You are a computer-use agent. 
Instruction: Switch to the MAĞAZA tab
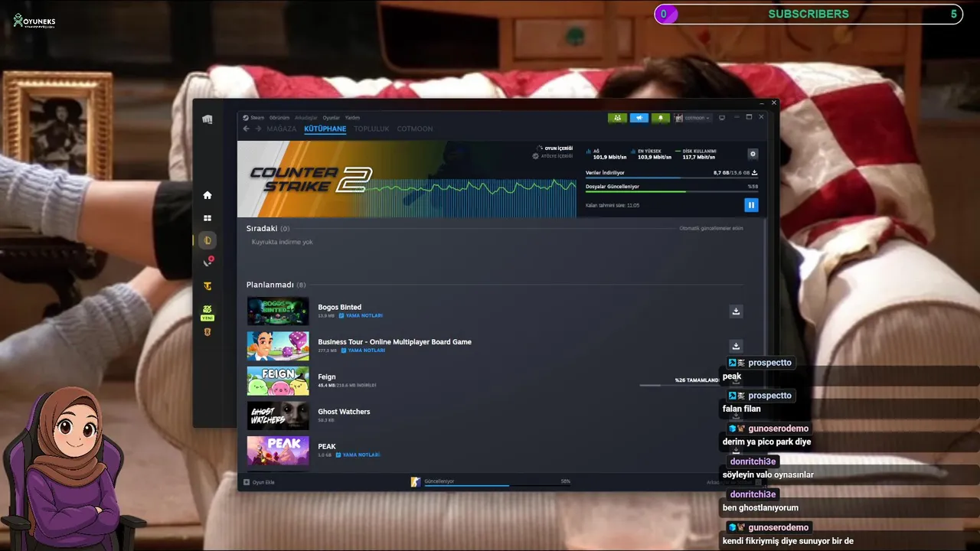pyautogui.click(x=281, y=129)
